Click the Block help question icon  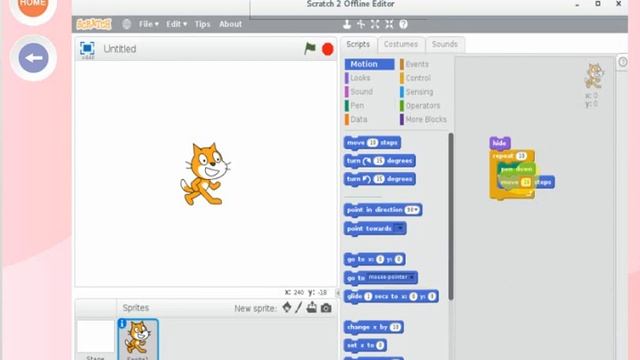pyautogui.click(x=403, y=24)
